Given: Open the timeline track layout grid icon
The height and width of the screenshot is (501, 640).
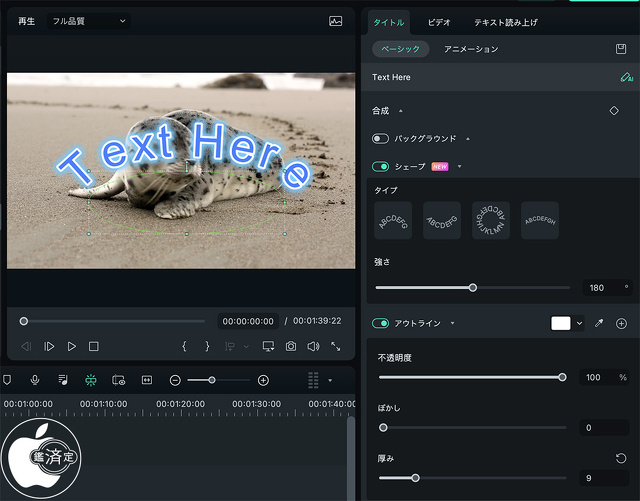Looking at the screenshot, I should tap(313, 380).
